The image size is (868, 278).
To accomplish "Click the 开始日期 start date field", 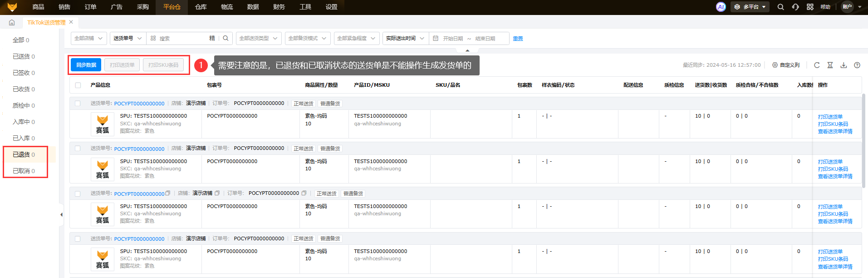I will point(453,39).
